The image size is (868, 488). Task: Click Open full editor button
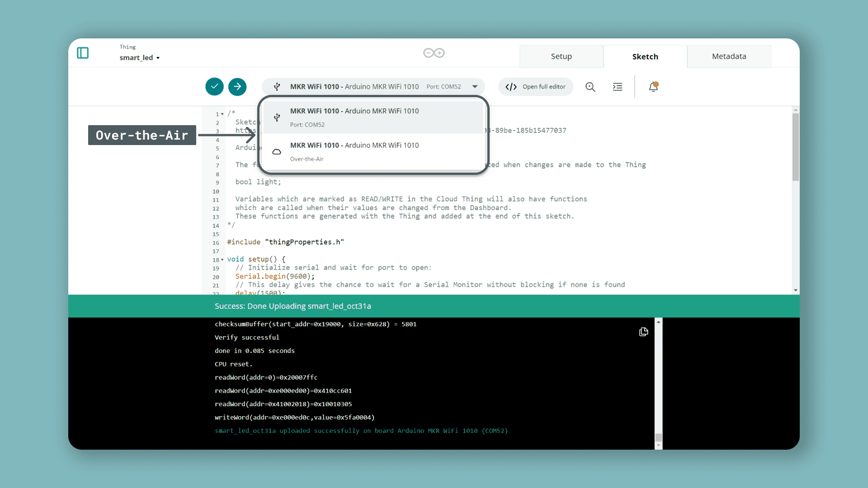(536, 87)
